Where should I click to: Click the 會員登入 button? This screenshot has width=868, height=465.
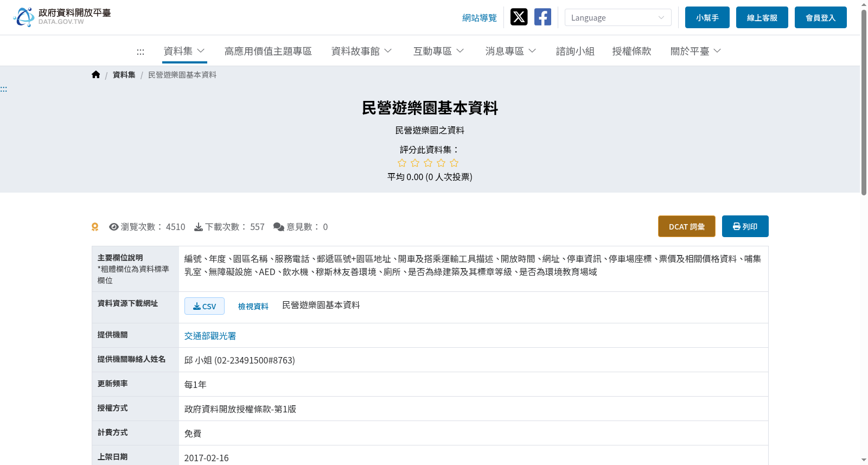pos(821,17)
